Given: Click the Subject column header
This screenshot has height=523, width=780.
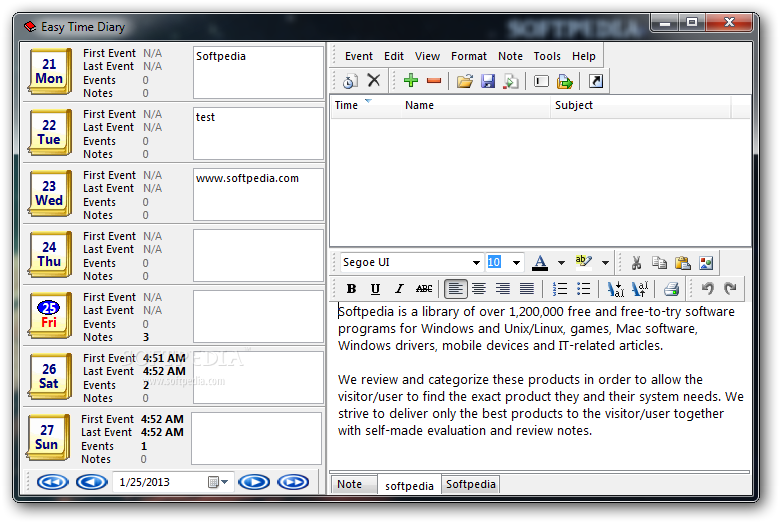Looking at the screenshot, I should tap(640, 105).
